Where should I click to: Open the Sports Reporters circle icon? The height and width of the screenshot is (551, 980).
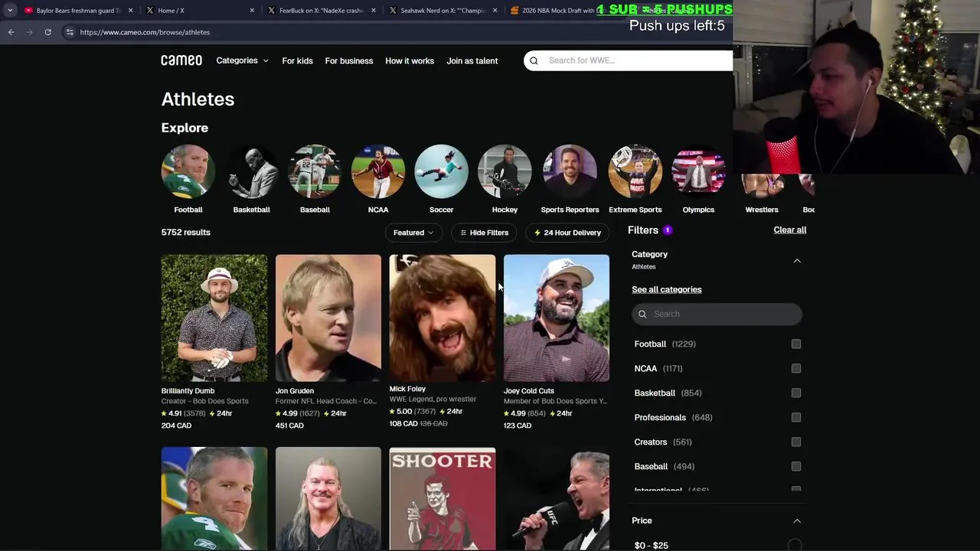[570, 171]
